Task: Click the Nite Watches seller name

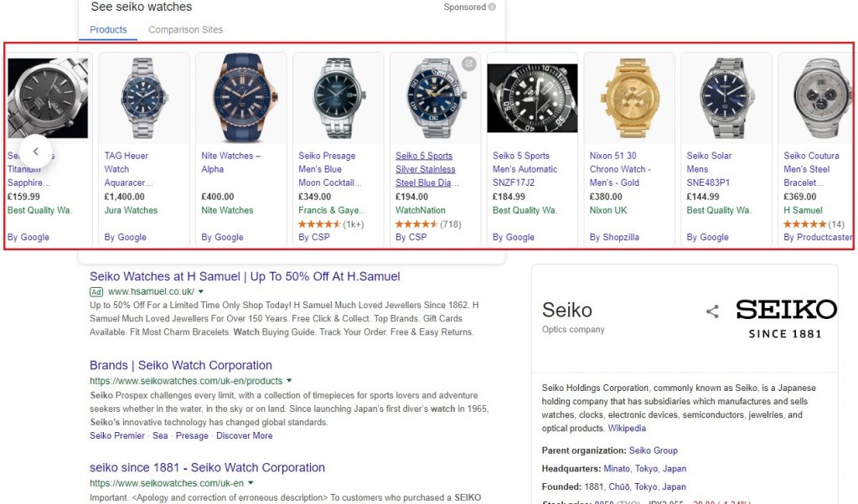Action: click(227, 210)
